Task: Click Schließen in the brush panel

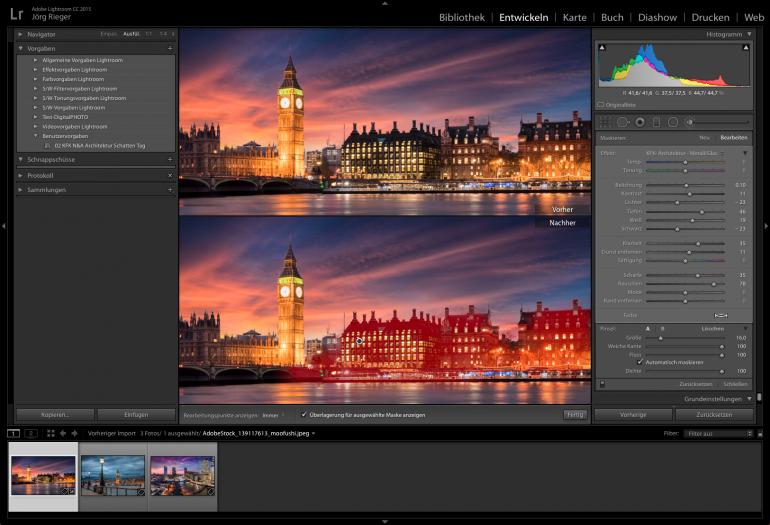Action: coord(735,384)
